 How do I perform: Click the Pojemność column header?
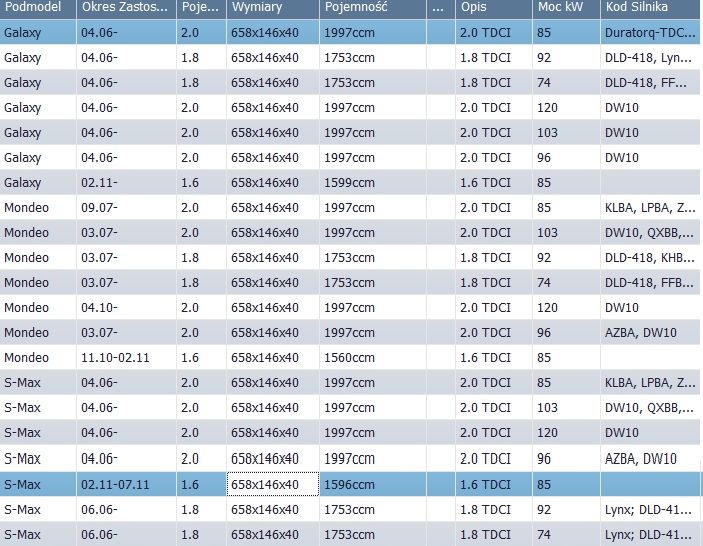(373, 8)
